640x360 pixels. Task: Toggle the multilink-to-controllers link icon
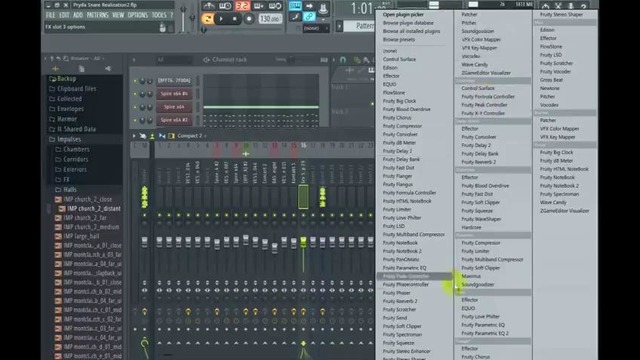[309, 17]
